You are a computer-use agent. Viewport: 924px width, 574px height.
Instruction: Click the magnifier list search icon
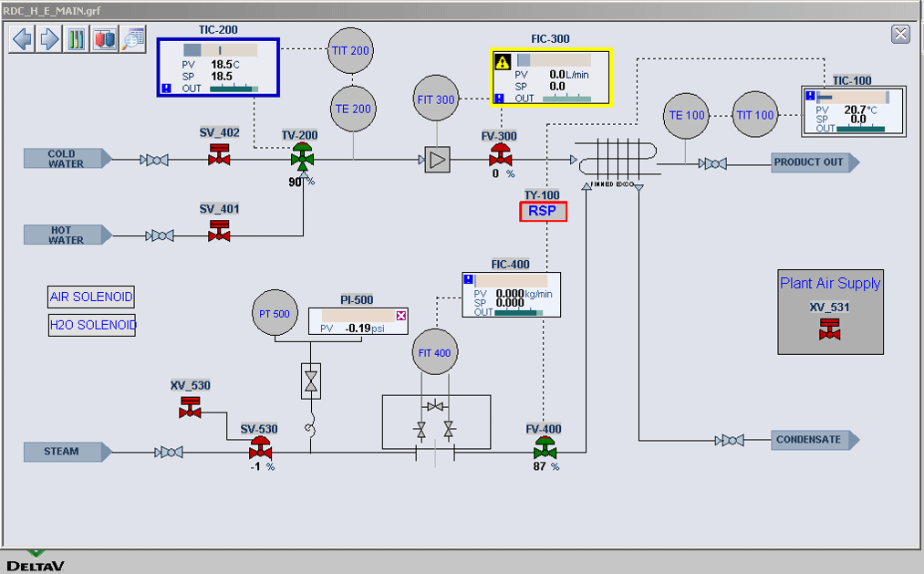[x=133, y=39]
